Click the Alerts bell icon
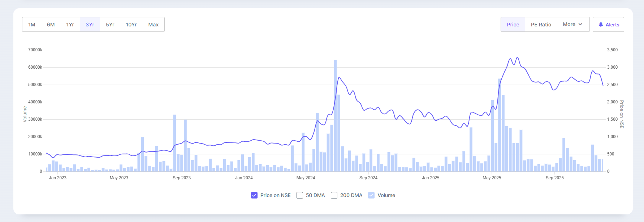The height and width of the screenshot is (222, 644). tap(601, 25)
